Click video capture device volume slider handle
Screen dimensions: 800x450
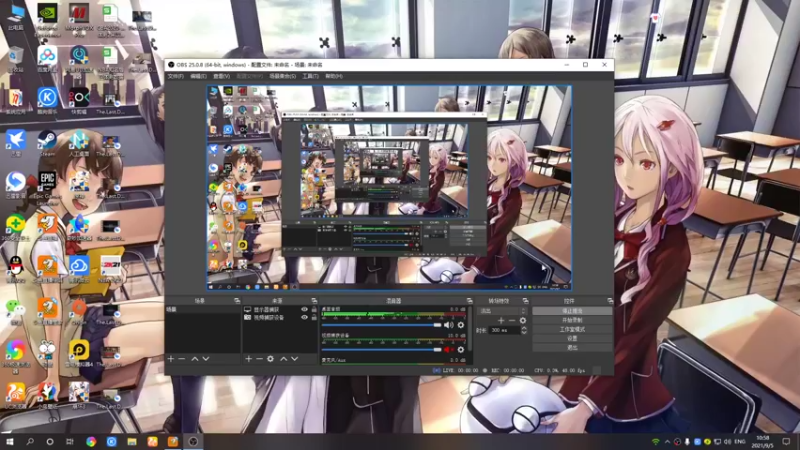coord(437,349)
